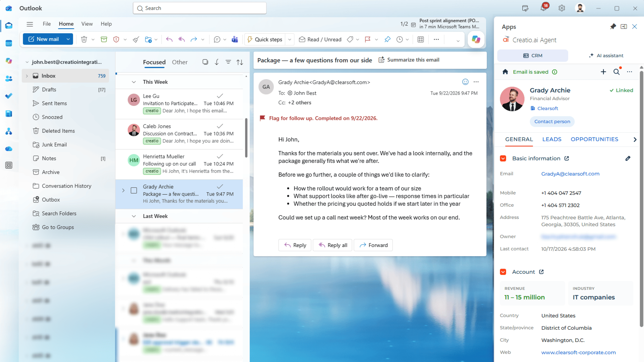Switch to the LEADS tab
The width and height of the screenshot is (644, 362).
pos(552,139)
